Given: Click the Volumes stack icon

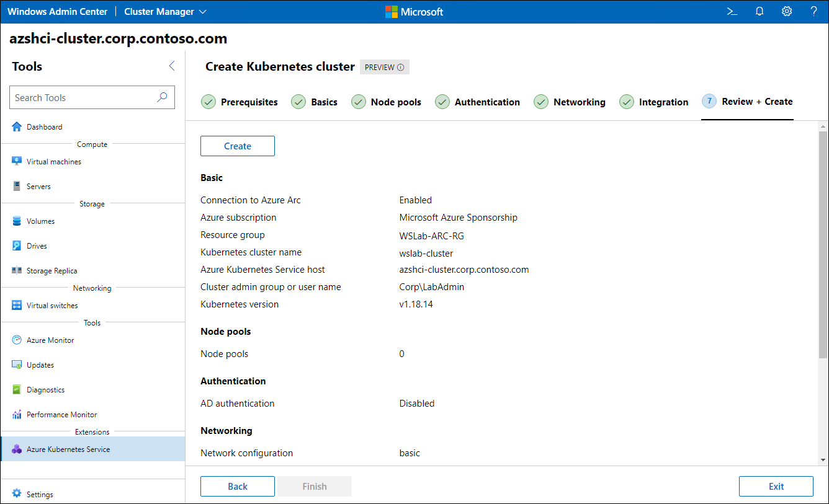Looking at the screenshot, I should coord(17,221).
